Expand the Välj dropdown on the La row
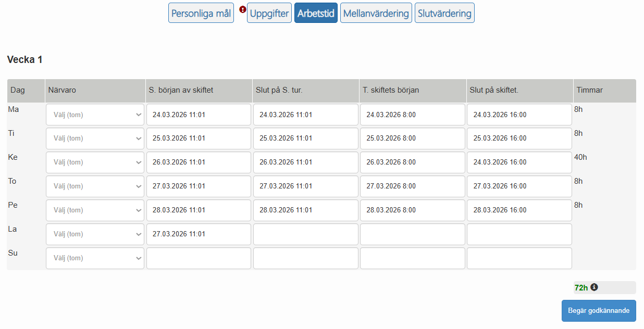 (x=94, y=234)
